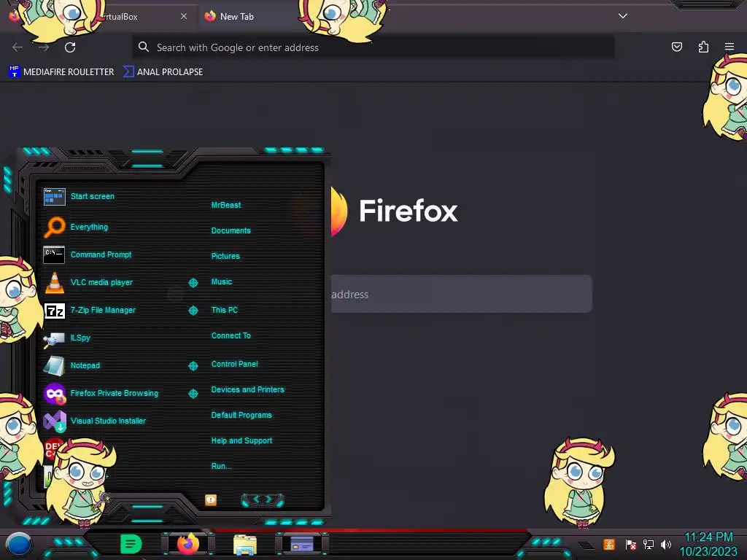
Task: Open Control Panel
Action: [235, 364]
